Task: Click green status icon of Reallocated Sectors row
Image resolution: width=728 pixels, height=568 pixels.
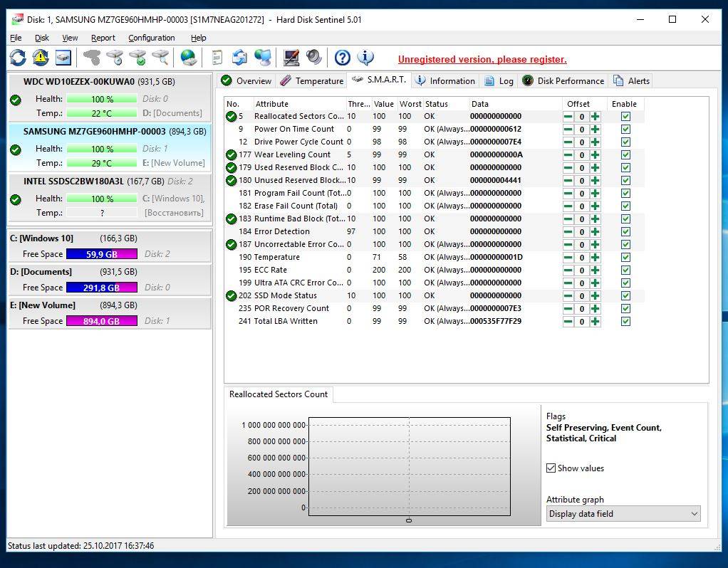Action: click(x=232, y=117)
